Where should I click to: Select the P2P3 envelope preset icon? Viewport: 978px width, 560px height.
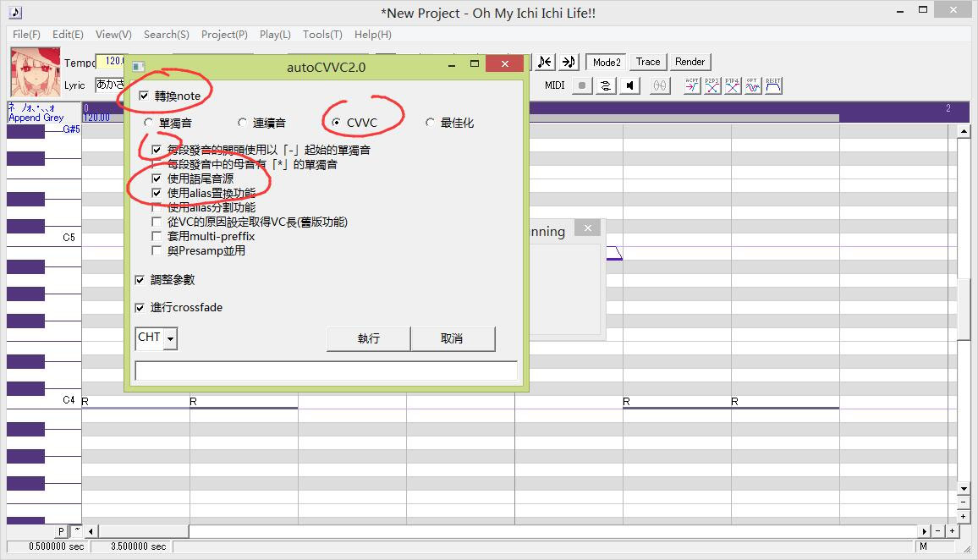click(x=711, y=85)
